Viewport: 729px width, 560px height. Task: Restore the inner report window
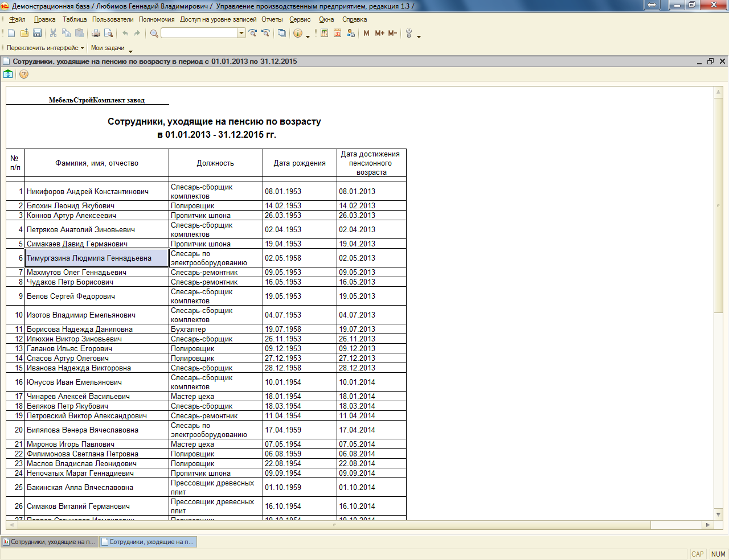[x=710, y=61]
